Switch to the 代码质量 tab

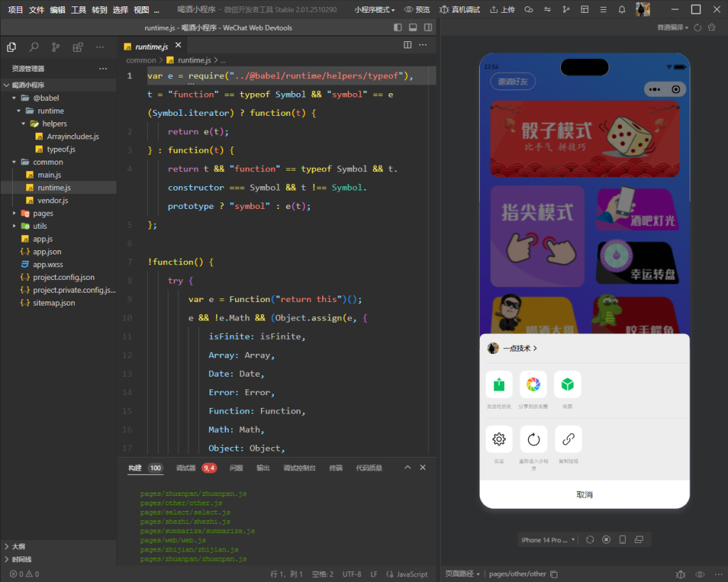coord(369,468)
